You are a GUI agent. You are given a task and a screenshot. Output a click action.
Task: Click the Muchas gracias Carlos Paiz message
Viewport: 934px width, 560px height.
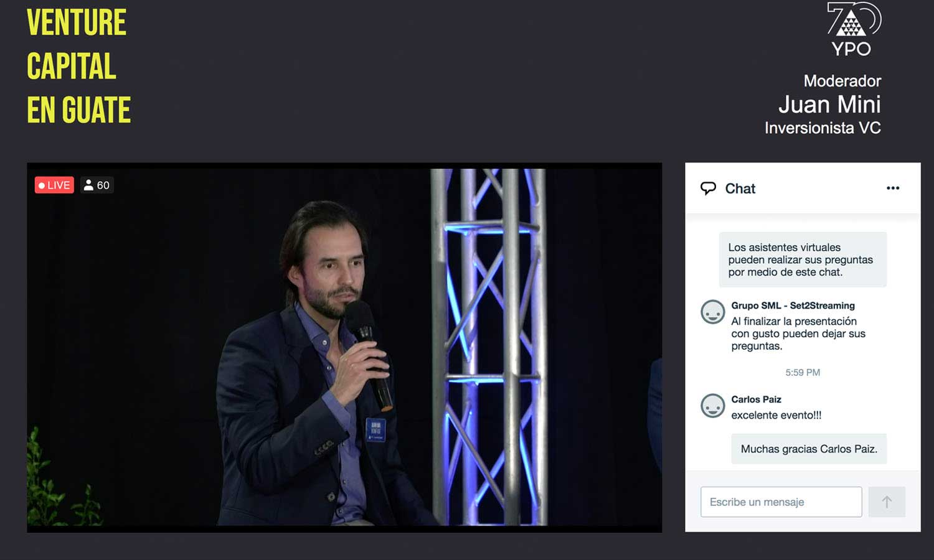(x=809, y=449)
